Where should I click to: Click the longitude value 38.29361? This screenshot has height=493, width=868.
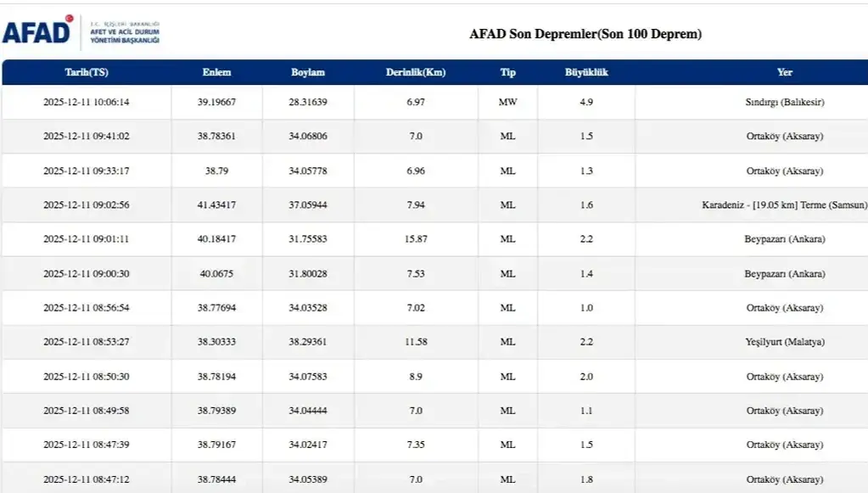(x=307, y=342)
